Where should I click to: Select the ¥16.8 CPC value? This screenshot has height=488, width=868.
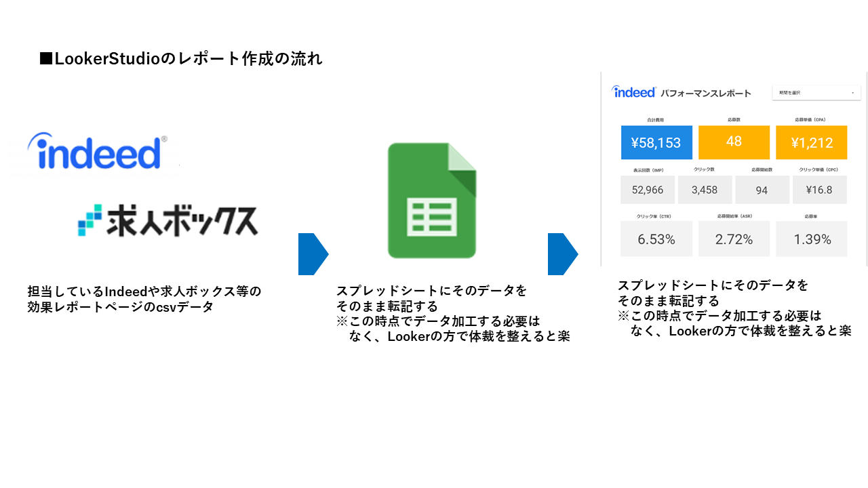point(820,190)
